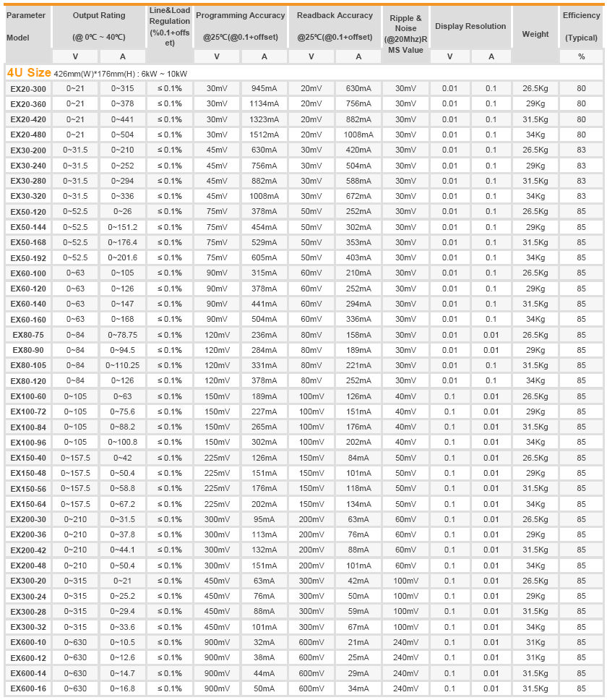This screenshot has width=607, height=700.
Task: Click the EX50-120 model name
Action: (28, 212)
